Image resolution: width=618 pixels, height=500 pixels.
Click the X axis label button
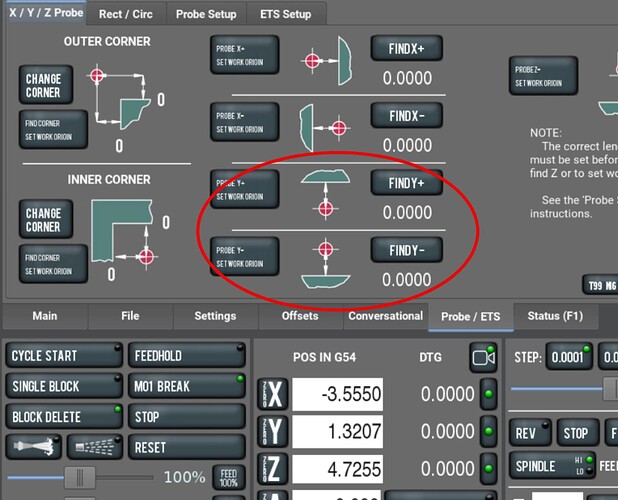(273, 395)
